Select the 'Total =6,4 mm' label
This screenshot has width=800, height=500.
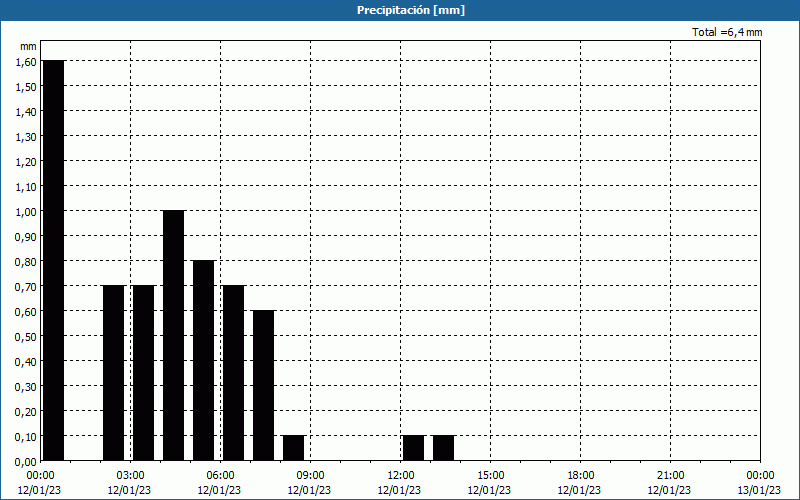pyautogui.click(x=727, y=32)
